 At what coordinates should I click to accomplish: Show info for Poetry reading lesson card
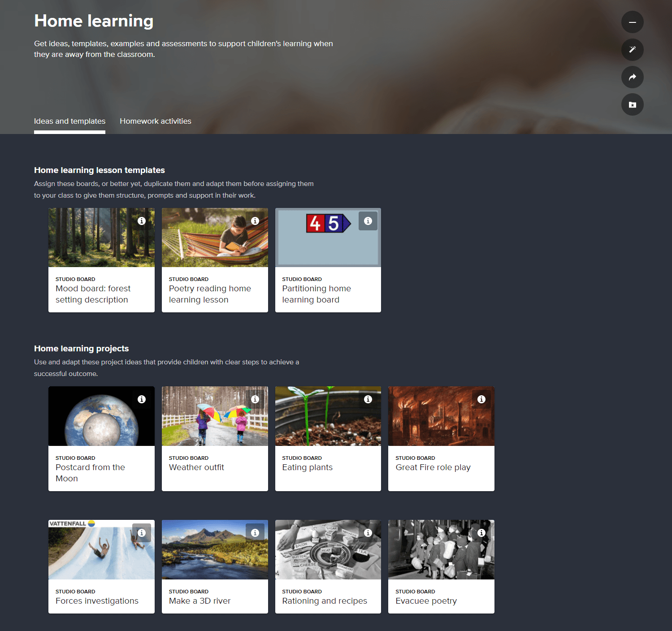(x=255, y=221)
